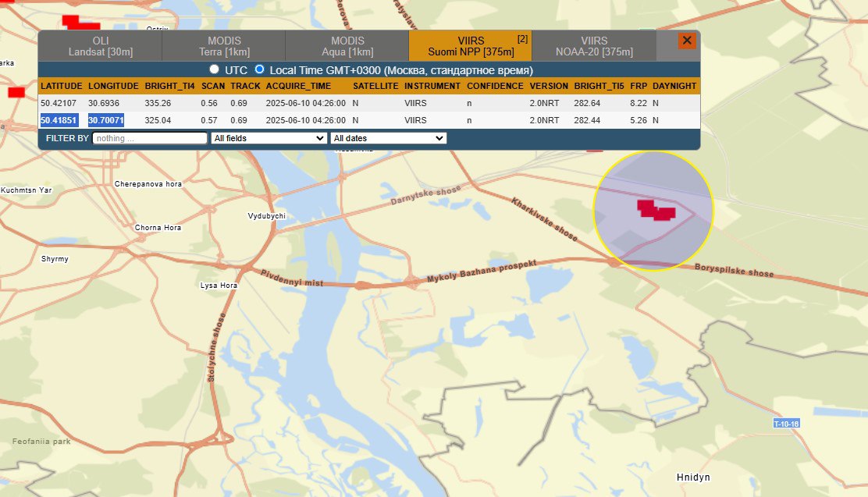Viewport: 868px width, 497px height.
Task: Click the Shyrmy map label
Action: click(55, 259)
